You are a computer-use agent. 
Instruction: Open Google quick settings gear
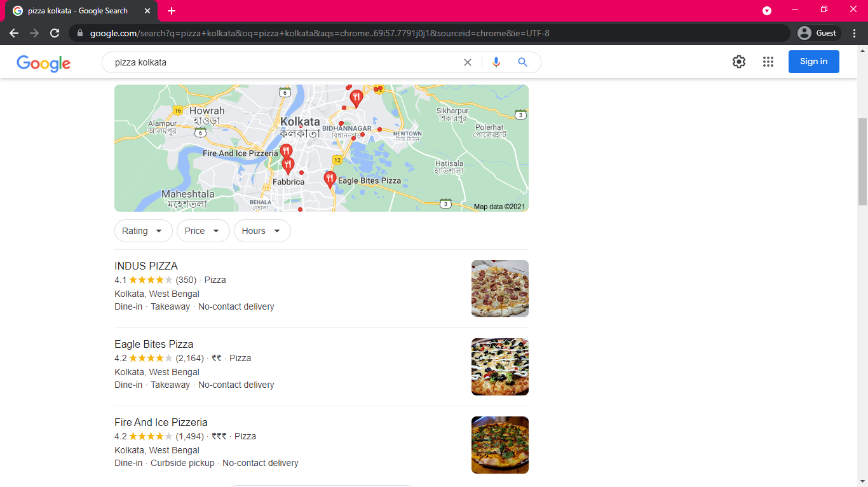tap(738, 62)
